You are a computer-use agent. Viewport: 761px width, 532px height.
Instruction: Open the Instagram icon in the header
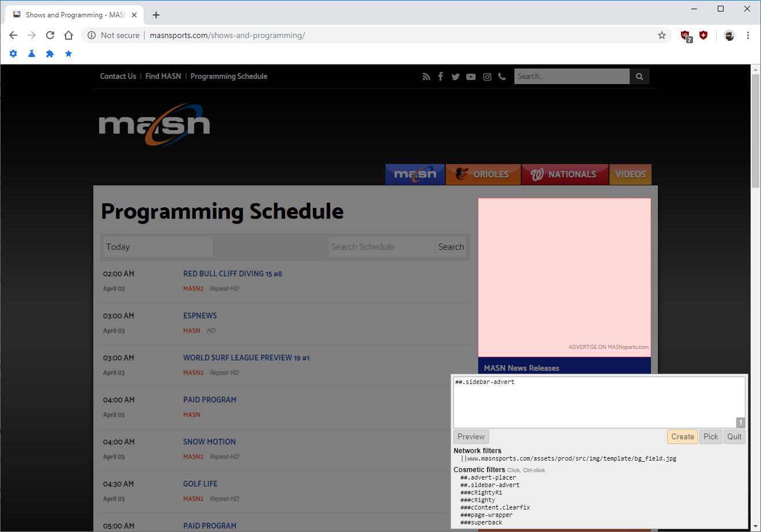pyautogui.click(x=487, y=76)
